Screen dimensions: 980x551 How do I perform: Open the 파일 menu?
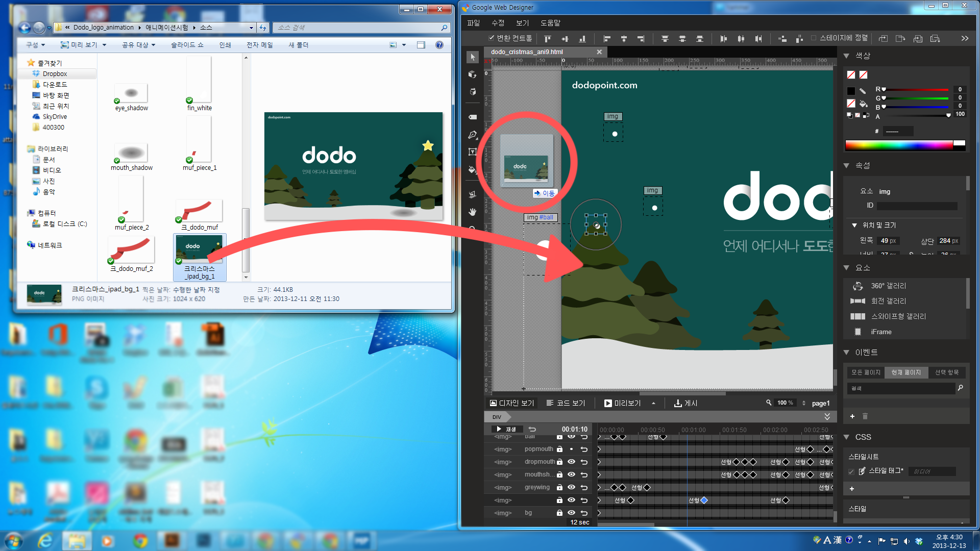[x=473, y=23]
